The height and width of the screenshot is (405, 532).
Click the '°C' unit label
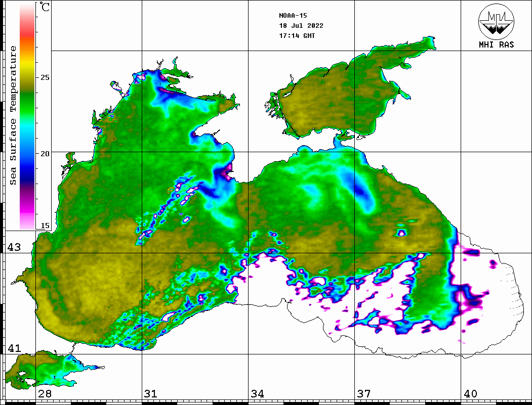point(45,7)
